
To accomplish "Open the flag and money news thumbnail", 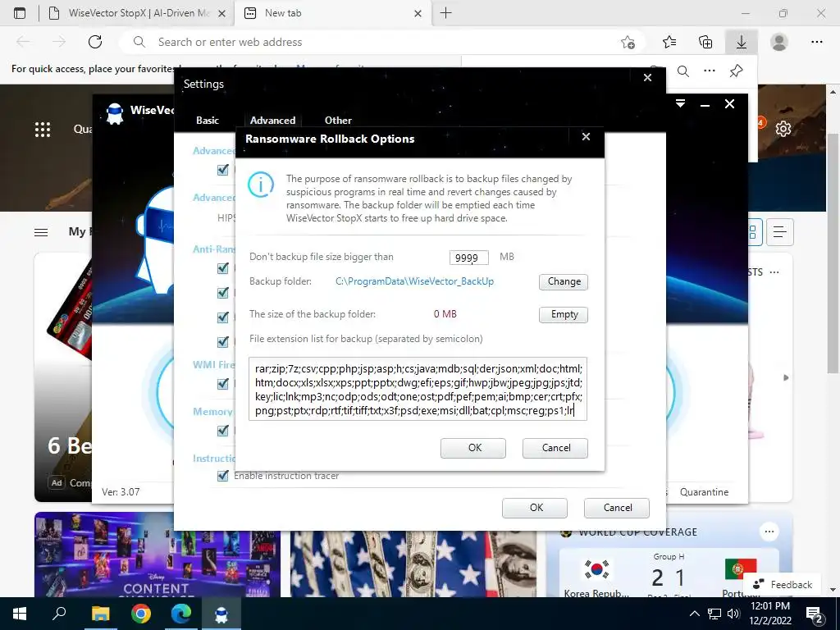I will (x=413, y=563).
